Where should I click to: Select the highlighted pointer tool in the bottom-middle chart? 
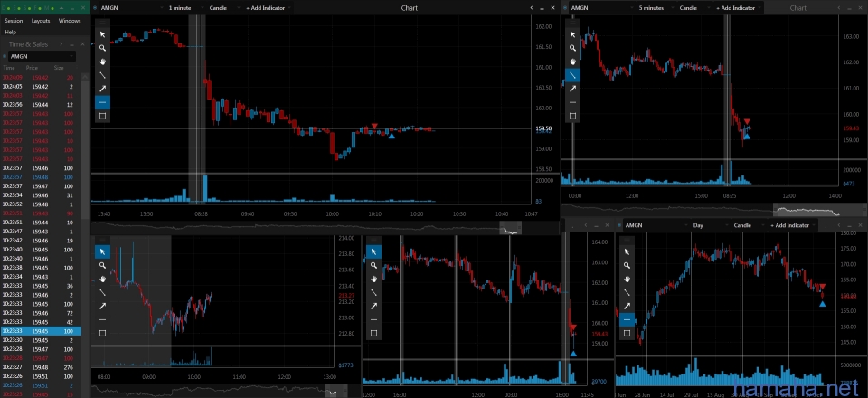pyautogui.click(x=373, y=251)
